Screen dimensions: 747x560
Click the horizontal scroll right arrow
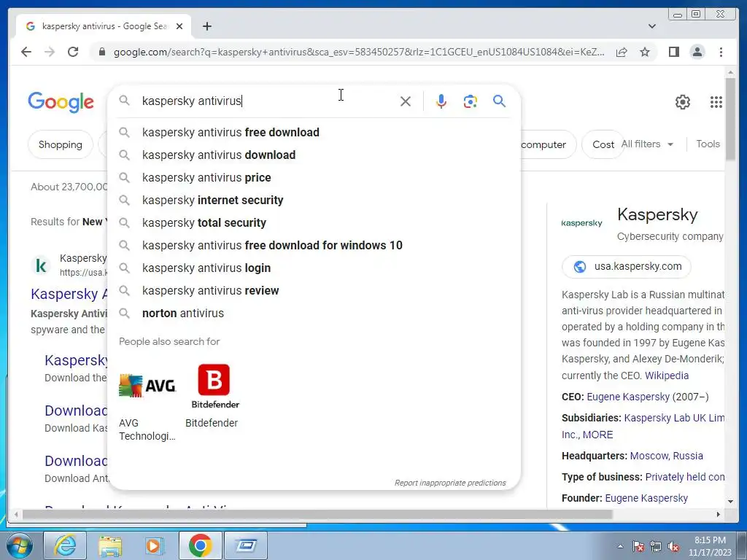pos(719,514)
